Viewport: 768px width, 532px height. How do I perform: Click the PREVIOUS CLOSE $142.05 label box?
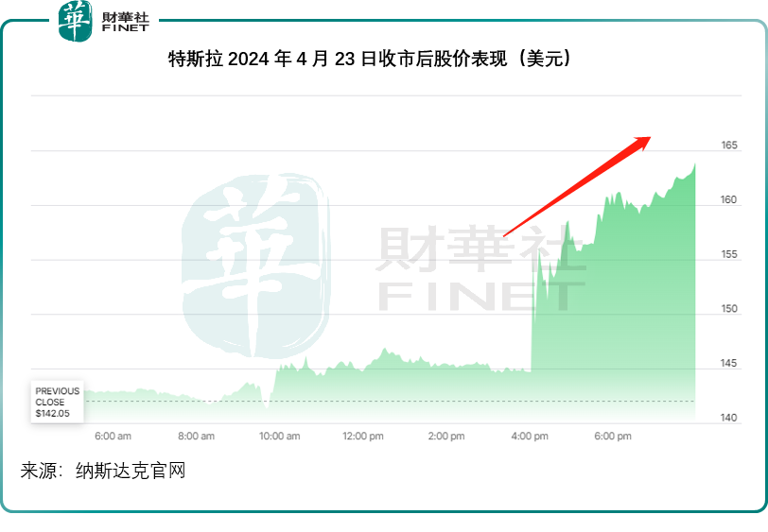[58, 403]
